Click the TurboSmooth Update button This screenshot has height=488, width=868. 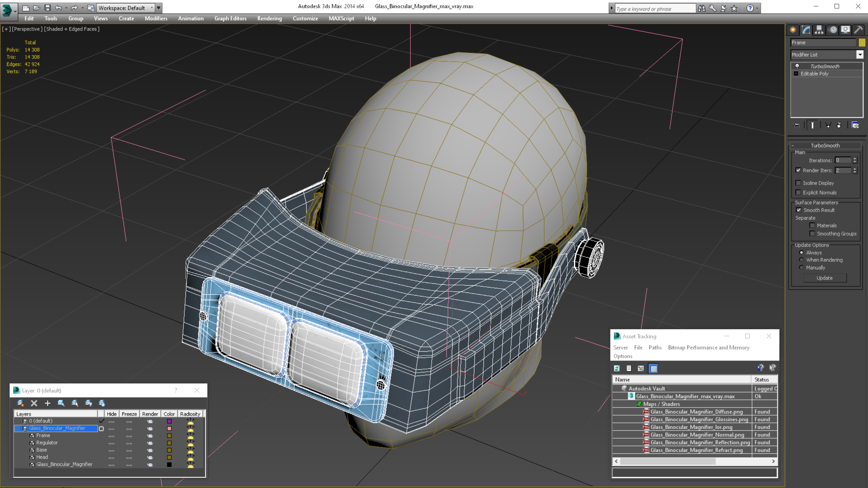coord(825,278)
